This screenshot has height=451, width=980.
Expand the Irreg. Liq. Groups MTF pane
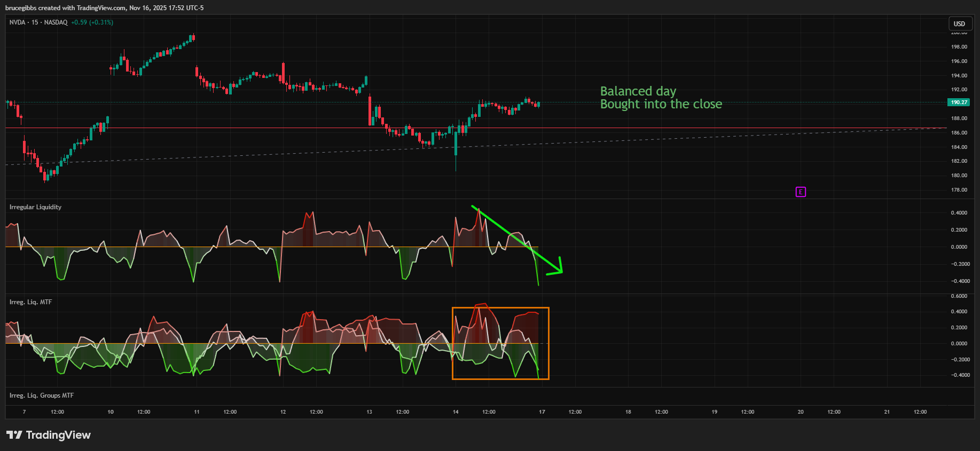point(42,395)
